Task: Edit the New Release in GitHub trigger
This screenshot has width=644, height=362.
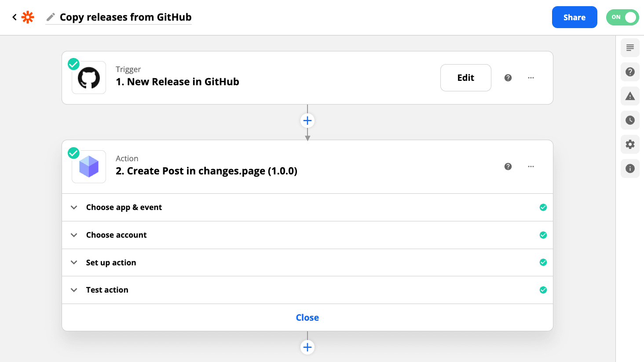Action: tap(465, 77)
